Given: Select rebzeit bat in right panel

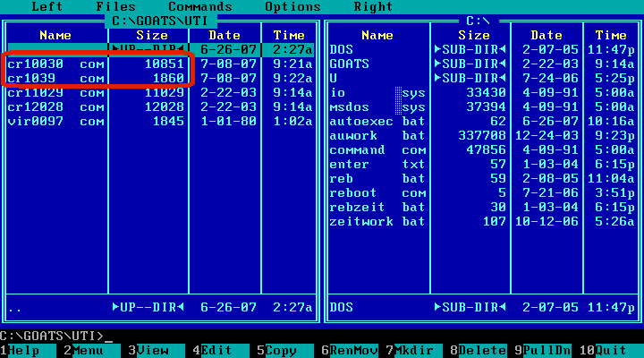Looking at the screenshot, I should coord(482,208).
